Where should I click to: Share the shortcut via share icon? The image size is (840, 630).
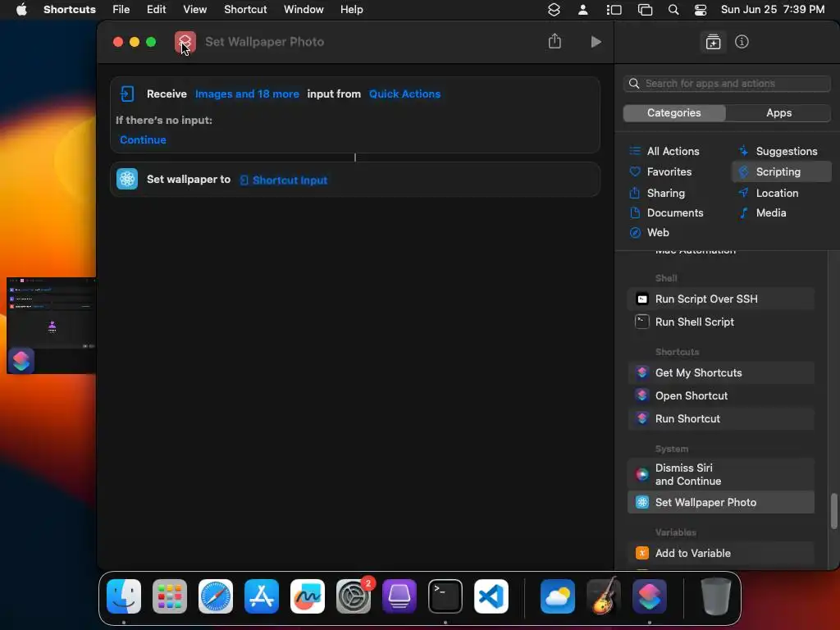click(x=555, y=41)
